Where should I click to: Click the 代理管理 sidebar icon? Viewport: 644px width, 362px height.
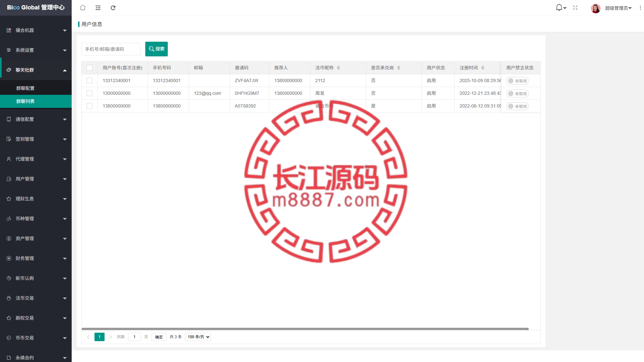[9, 159]
